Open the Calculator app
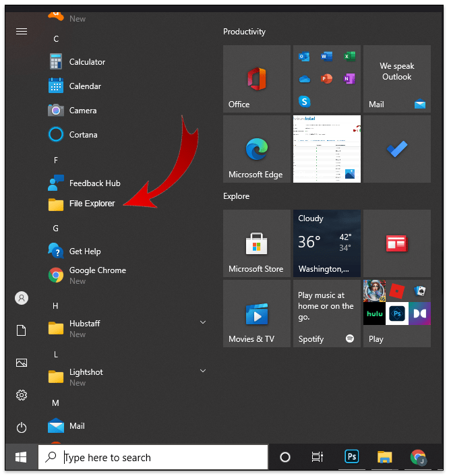 127,61
